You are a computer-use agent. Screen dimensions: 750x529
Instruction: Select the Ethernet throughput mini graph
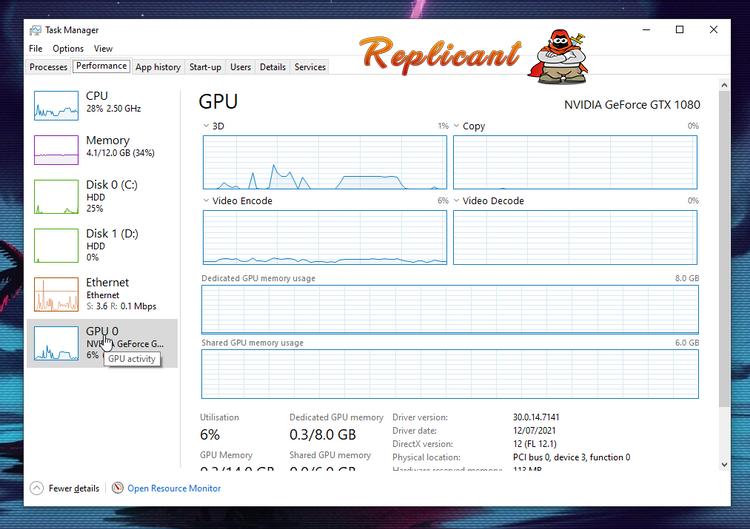tap(56, 295)
